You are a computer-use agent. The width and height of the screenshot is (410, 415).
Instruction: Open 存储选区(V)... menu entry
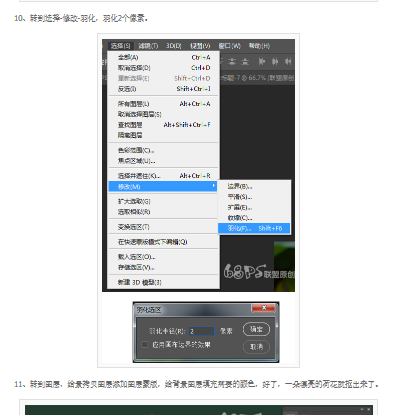coord(164,267)
